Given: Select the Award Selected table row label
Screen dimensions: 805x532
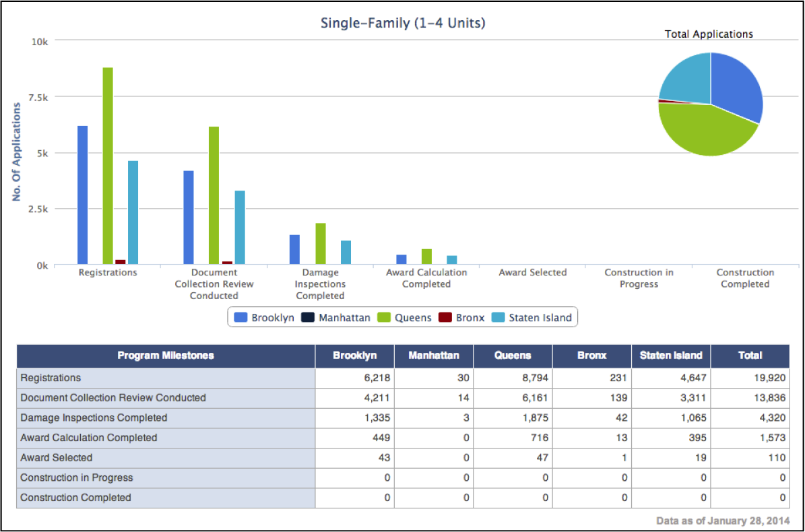Looking at the screenshot, I should tap(57, 458).
